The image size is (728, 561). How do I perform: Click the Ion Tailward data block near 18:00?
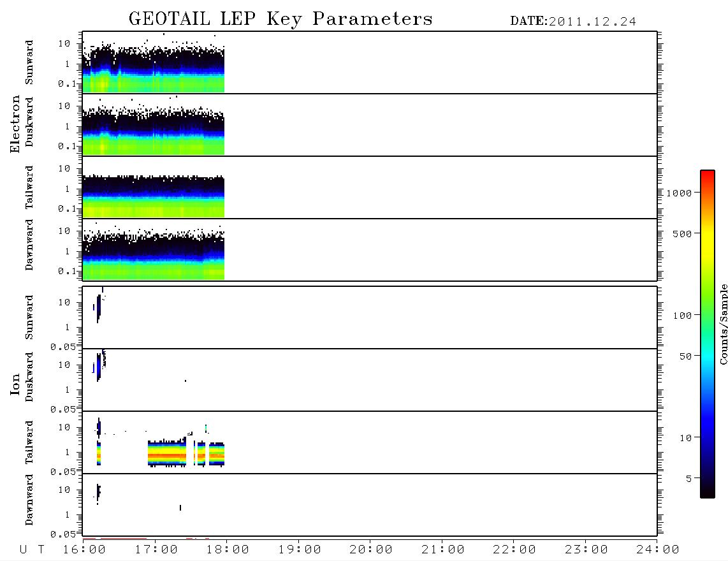click(x=216, y=454)
